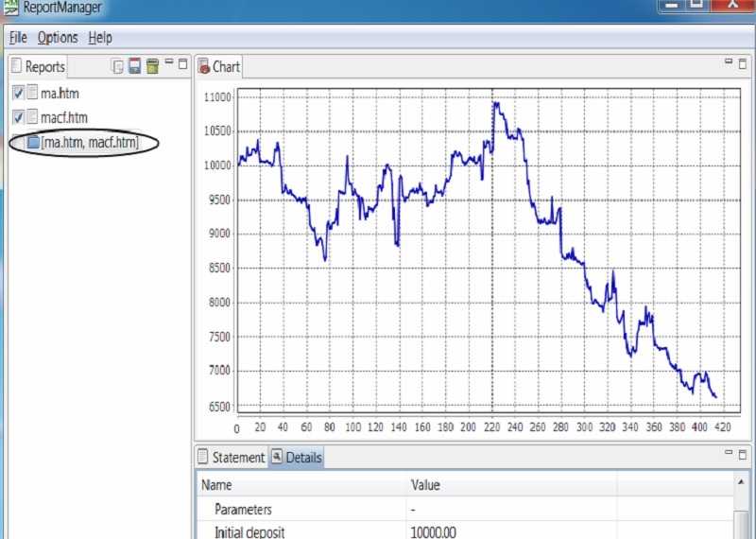
Task: Click the Chart tab icon
Action: [204, 66]
